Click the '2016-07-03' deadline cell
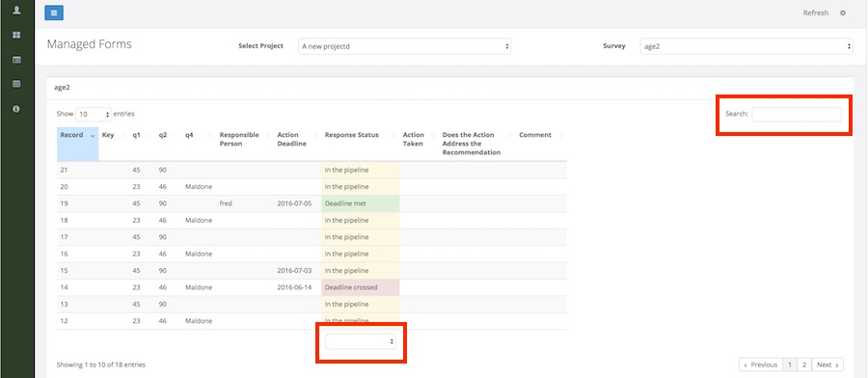 pyautogui.click(x=297, y=271)
